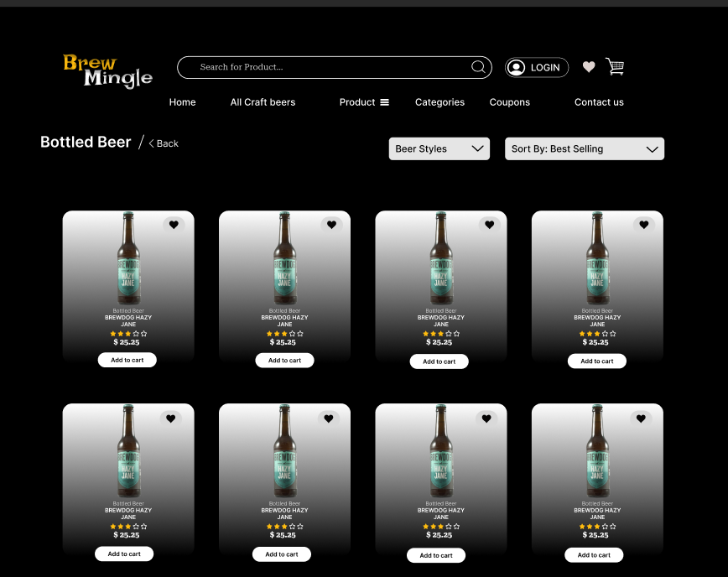
Task: Click fourth bottom-row beer bottle image
Action: [597, 450]
